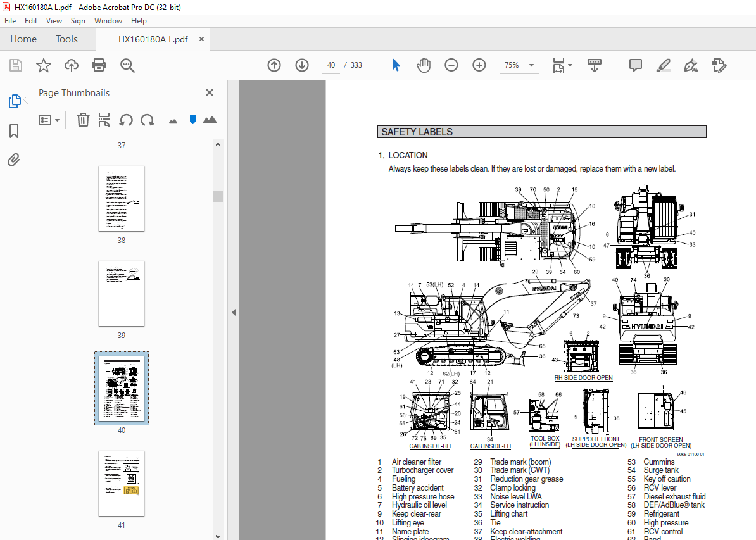Upload file to cloud icon
The width and height of the screenshot is (756, 540).
[72, 65]
